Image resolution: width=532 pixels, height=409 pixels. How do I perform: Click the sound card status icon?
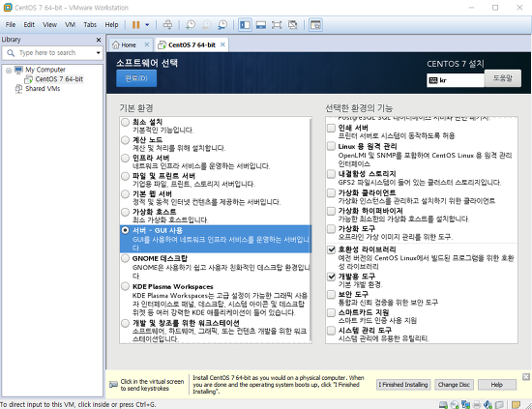(x=488, y=404)
